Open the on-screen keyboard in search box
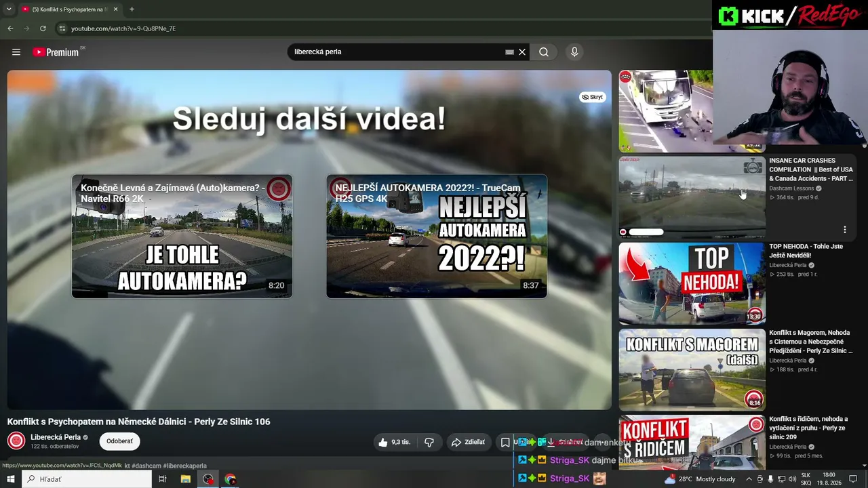The image size is (868, 488). 509,52
